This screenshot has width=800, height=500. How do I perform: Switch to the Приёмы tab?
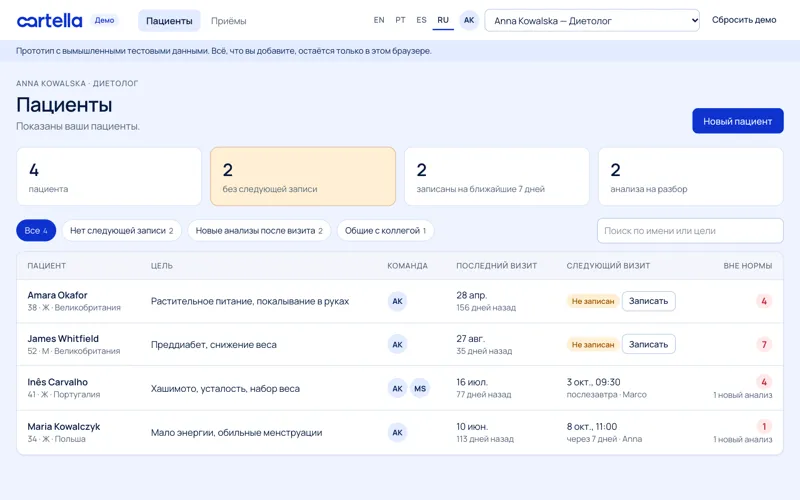229,21
